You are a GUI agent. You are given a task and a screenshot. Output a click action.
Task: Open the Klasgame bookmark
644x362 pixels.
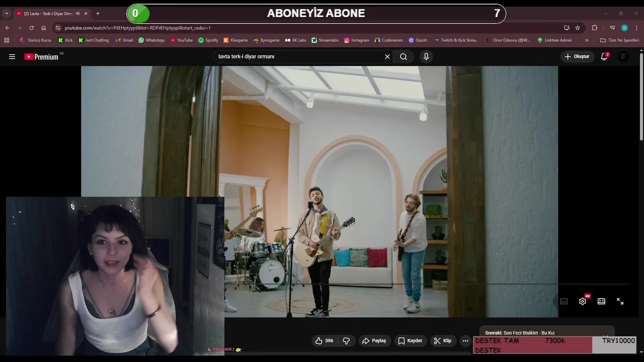(235, 40)
